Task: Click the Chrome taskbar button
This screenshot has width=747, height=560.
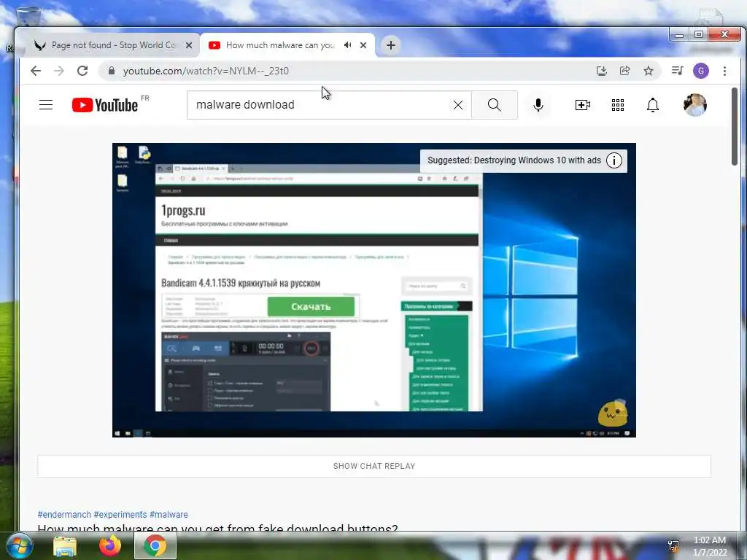Action: click(155, 545)
